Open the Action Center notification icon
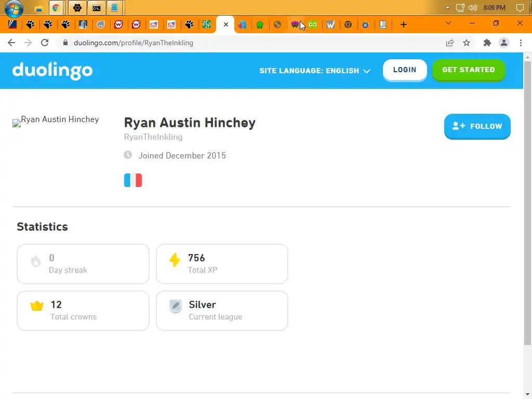 pyautogui.click(x=520, y=8)
